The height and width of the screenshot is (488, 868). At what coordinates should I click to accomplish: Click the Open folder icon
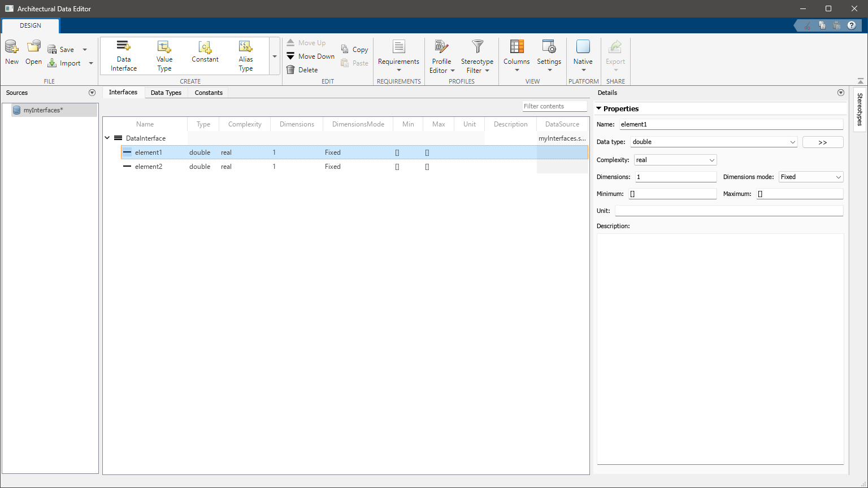(x=33, y=46)
